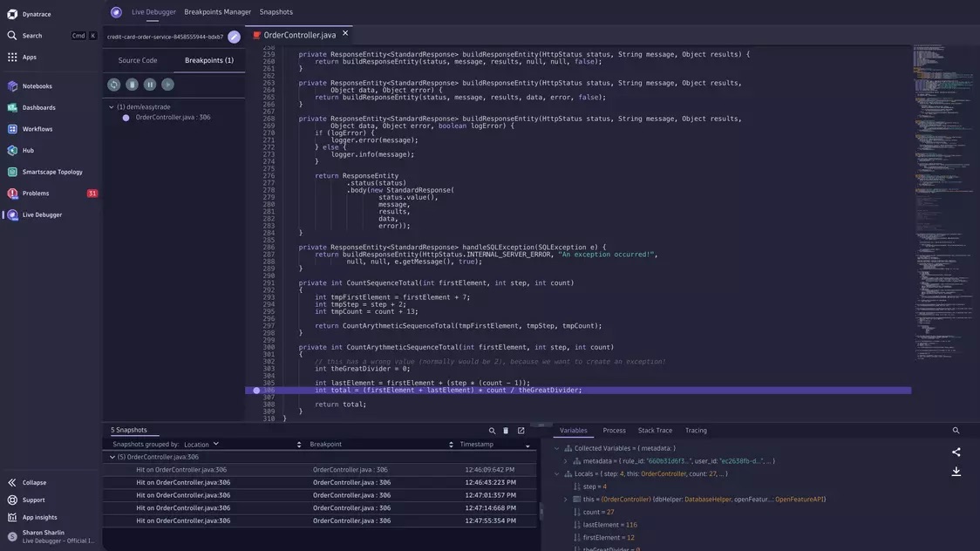This screenshot has height=551, width=980.
Task: Click the edit icon beside service name
Action: 234,37
